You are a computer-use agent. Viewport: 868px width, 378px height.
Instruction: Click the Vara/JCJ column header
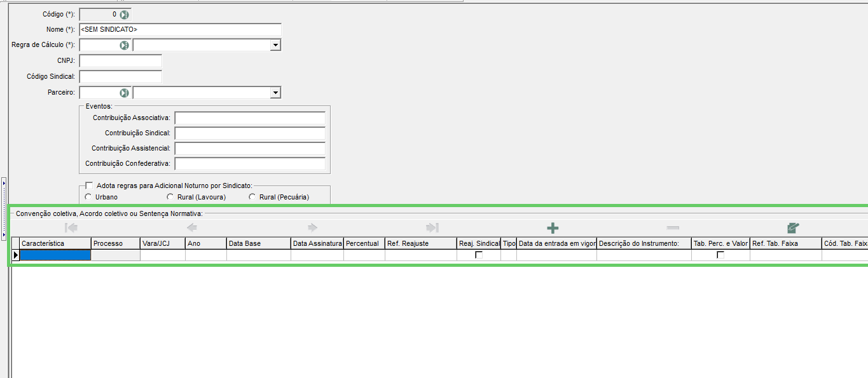point(163,243)
